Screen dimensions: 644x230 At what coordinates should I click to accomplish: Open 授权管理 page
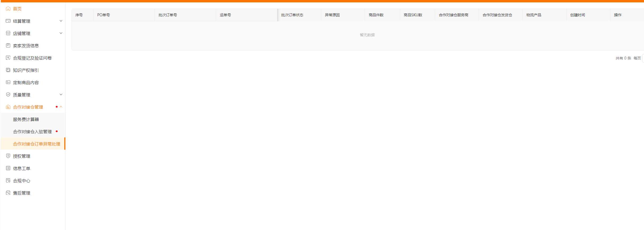(x=22, y=156)
